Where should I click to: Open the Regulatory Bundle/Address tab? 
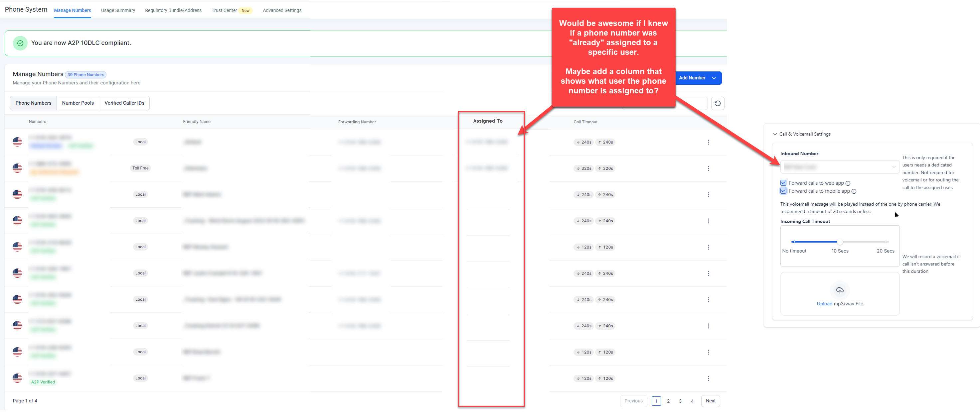(173, 11)
